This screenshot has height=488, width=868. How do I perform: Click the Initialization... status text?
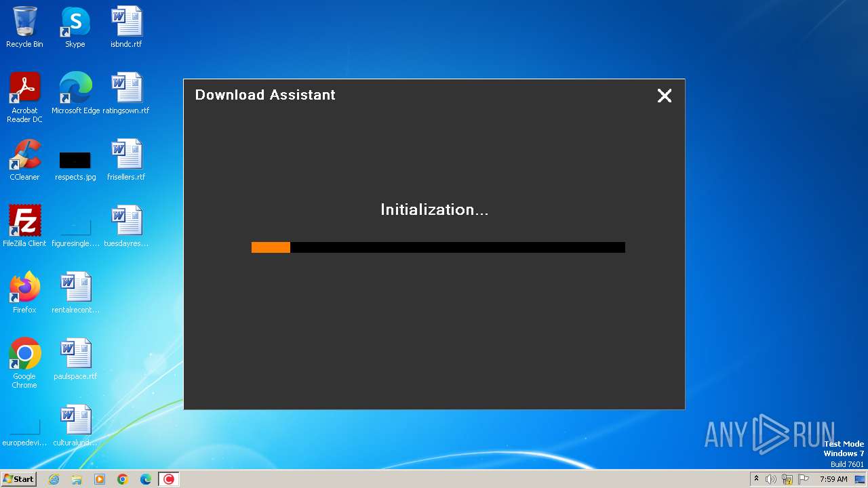click(434, 210)
